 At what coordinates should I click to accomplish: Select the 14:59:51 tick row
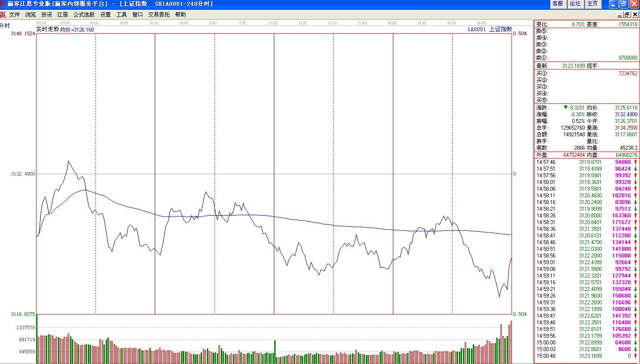click(586, 329)
